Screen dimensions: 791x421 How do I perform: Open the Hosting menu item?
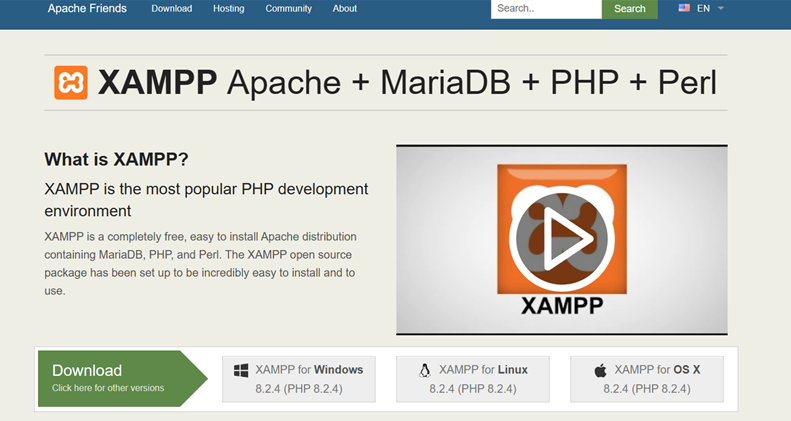click(229, 9)
